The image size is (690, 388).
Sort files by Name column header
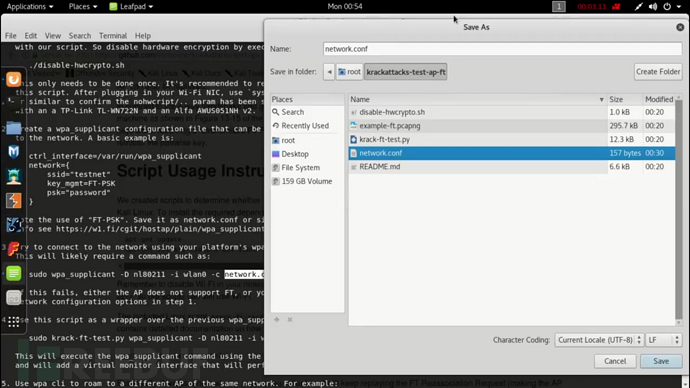coord(477,99)
